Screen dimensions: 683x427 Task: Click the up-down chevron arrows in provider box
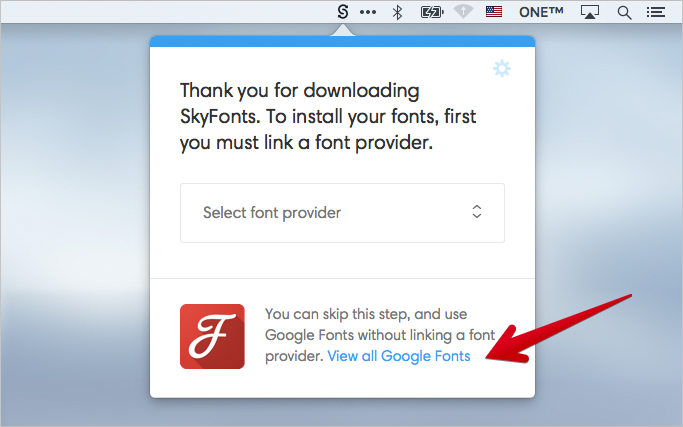point(477,212)
